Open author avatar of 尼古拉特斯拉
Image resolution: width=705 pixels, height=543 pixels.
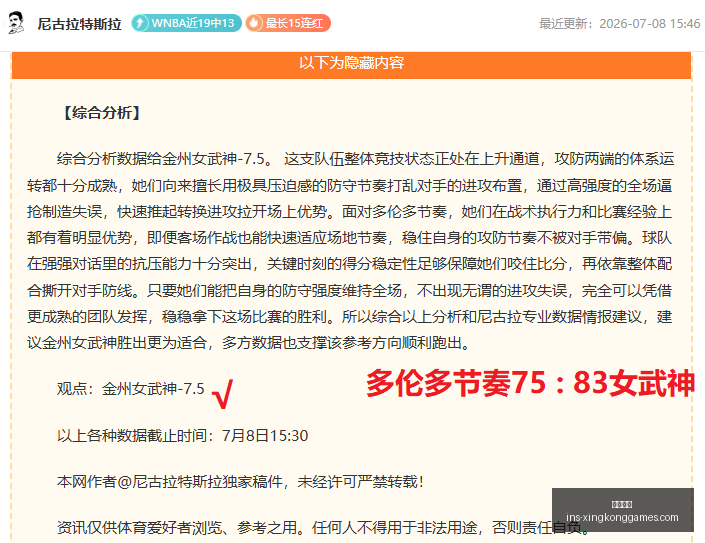(x=16, y=23)
